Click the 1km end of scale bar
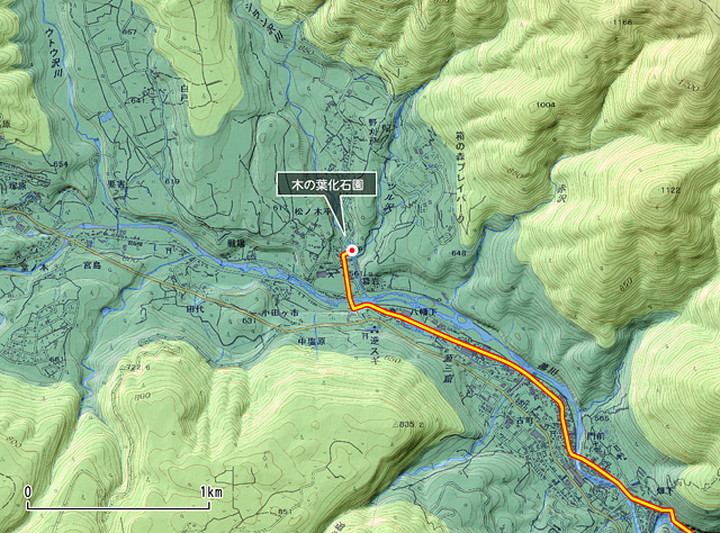This screenshot has height=533, width=720. click(x=211, y=493)
